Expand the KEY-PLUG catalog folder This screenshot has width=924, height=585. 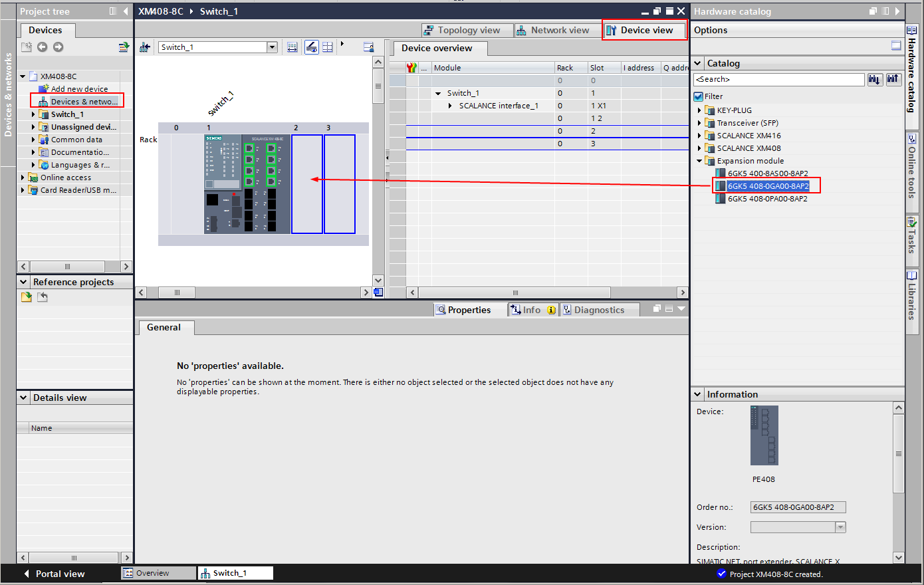699,110
